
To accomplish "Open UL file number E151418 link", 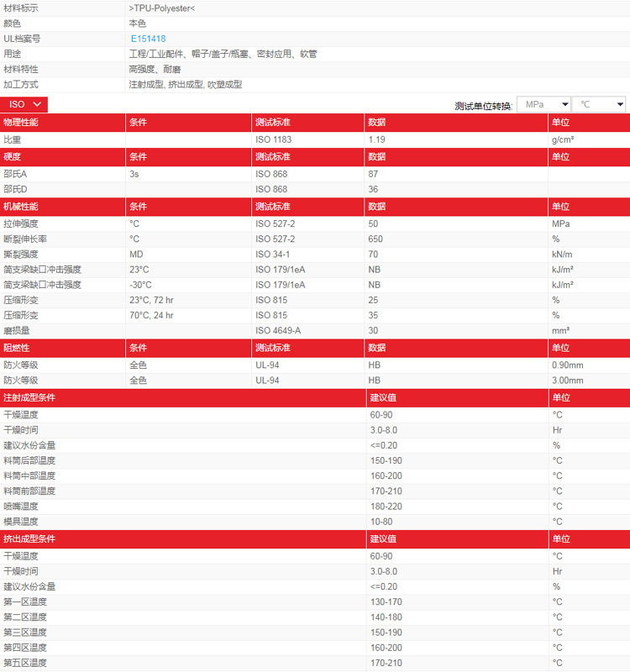I will pos(148,39).
